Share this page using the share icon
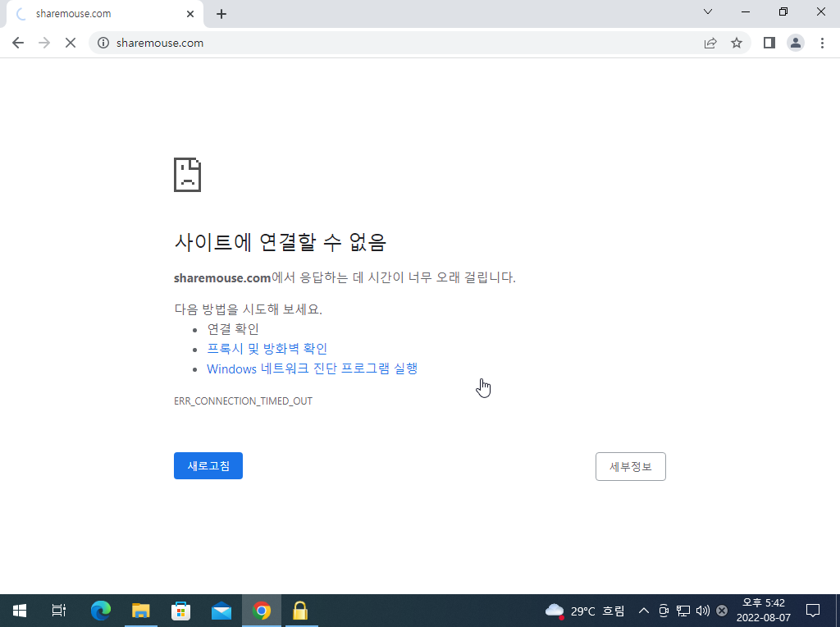The width and height of the screenshot is (840, 627). 710,43
